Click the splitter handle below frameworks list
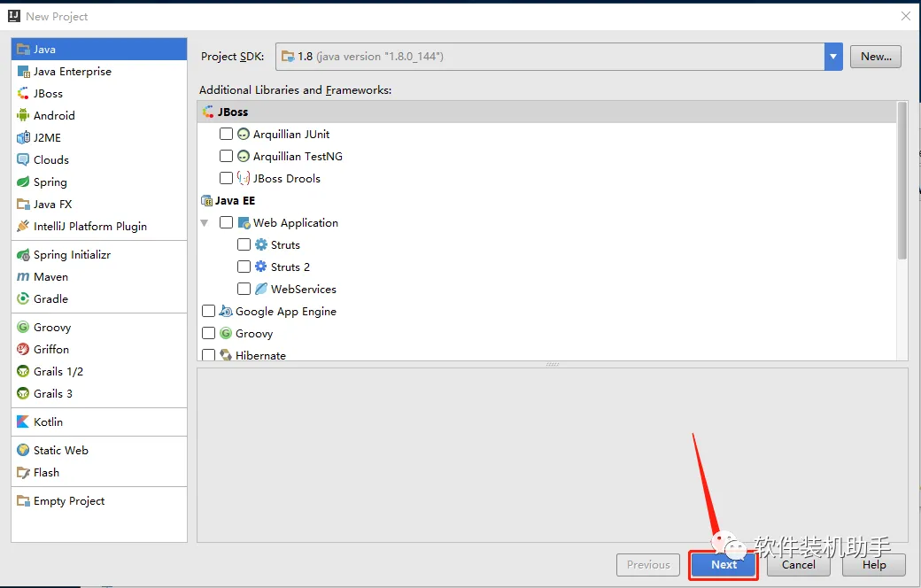 pyautogui.click(x=552, y=364)
